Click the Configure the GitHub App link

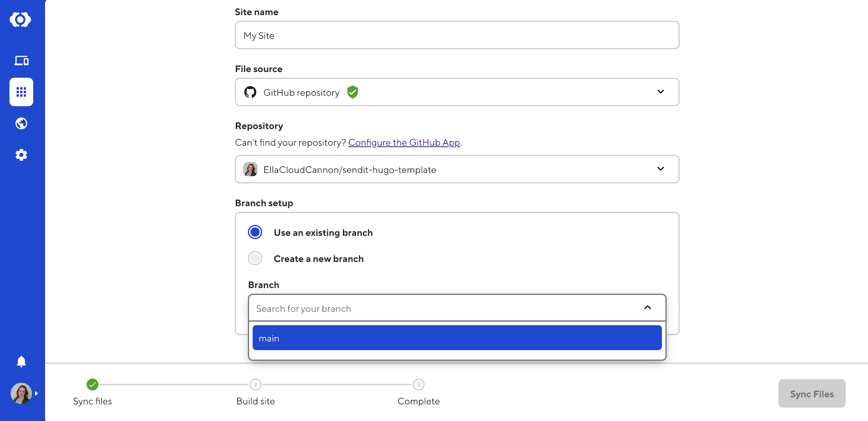pyautogui.click(x=404, y=143)
